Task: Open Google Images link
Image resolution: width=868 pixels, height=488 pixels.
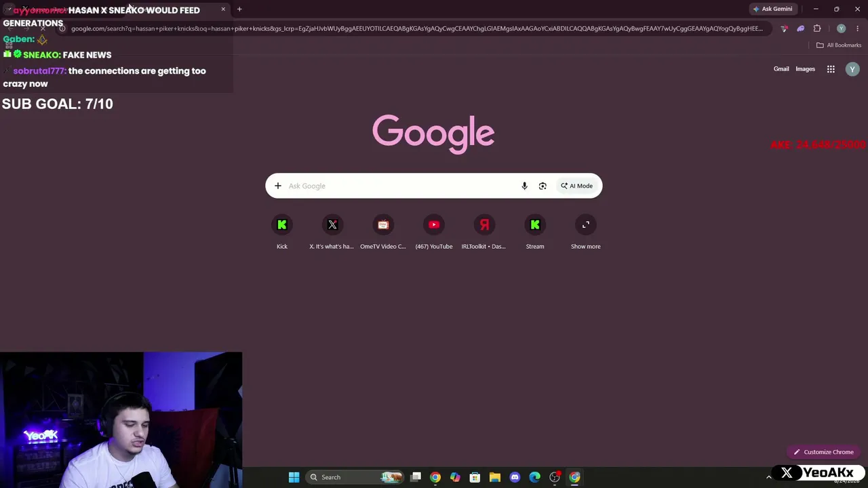Action: (805, 69)
